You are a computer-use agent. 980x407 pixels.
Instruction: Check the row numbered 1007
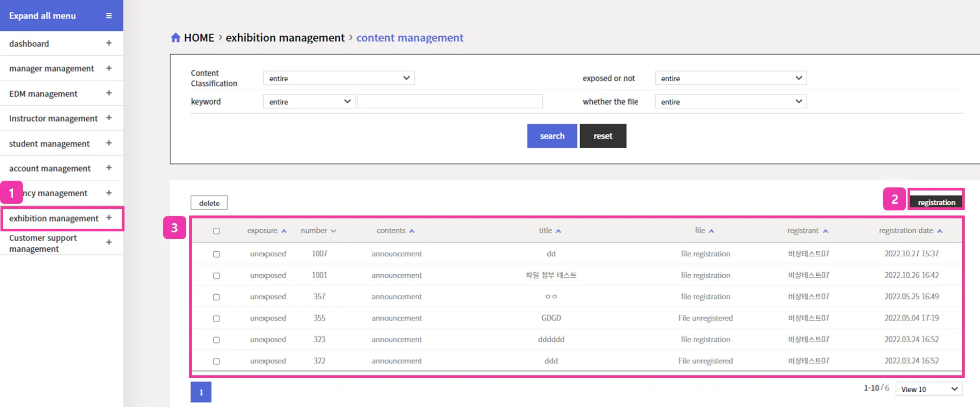coord(216,254)
